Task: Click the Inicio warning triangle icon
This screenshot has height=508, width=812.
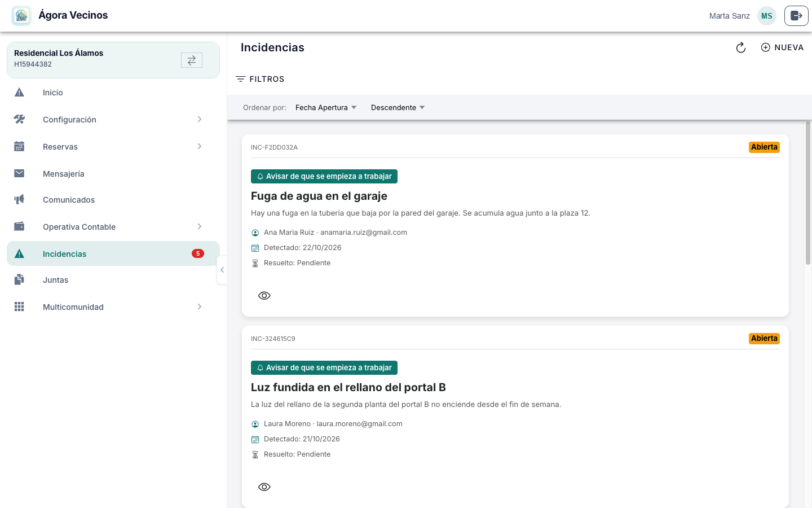Action: [x=19, y=93]
